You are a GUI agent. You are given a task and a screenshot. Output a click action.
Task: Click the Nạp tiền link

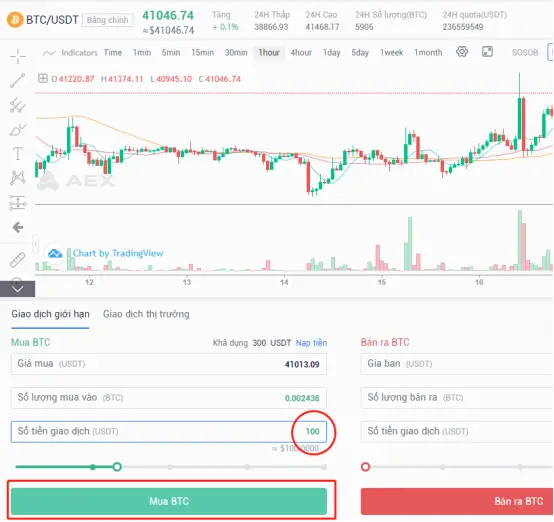click(311, 343)
